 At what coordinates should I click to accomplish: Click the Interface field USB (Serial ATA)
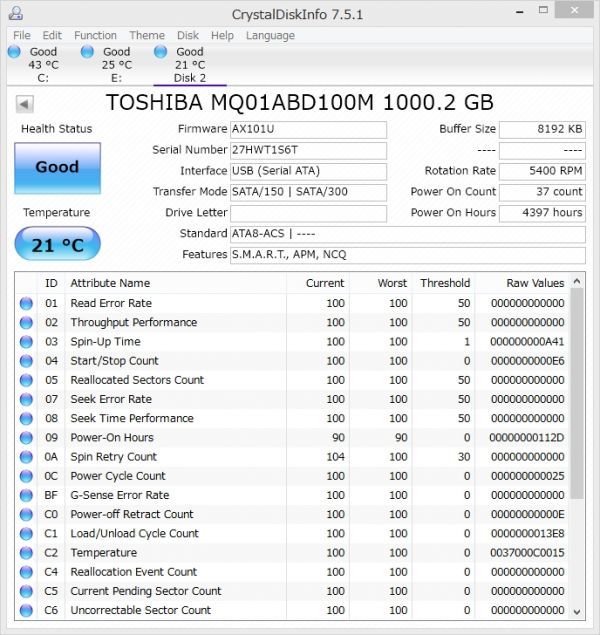coord(309,171)
